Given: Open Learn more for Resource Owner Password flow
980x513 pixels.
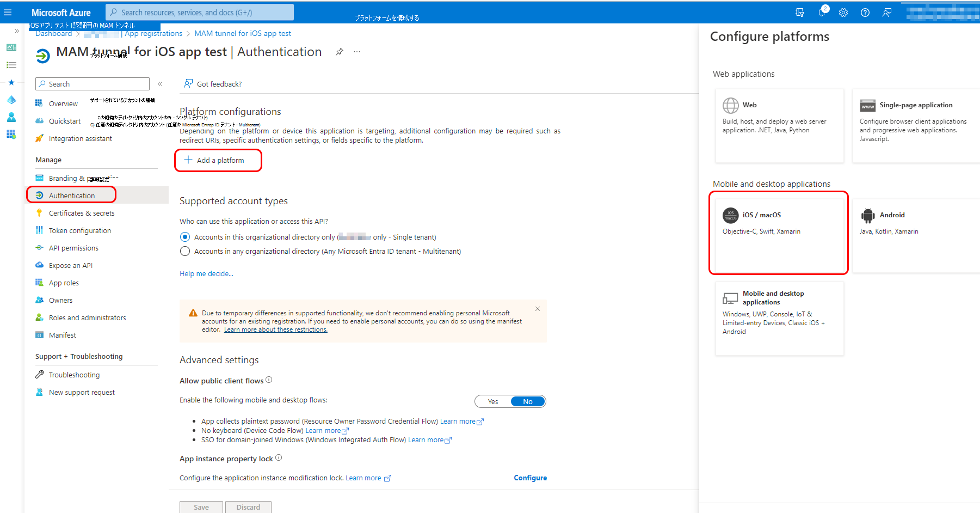Looking at the screenshot, I should tap(461, 421).
